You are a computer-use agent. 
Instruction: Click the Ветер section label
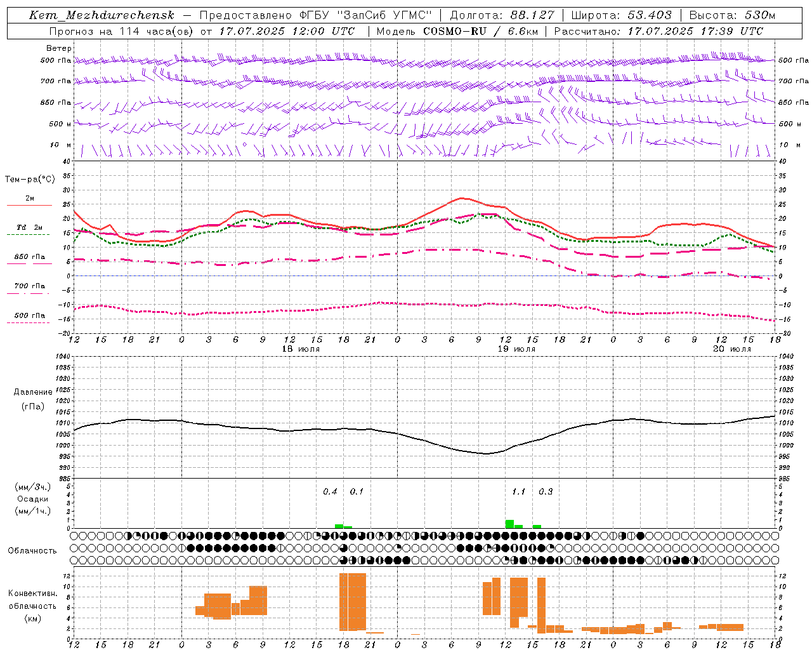click(x=59, y=48)
